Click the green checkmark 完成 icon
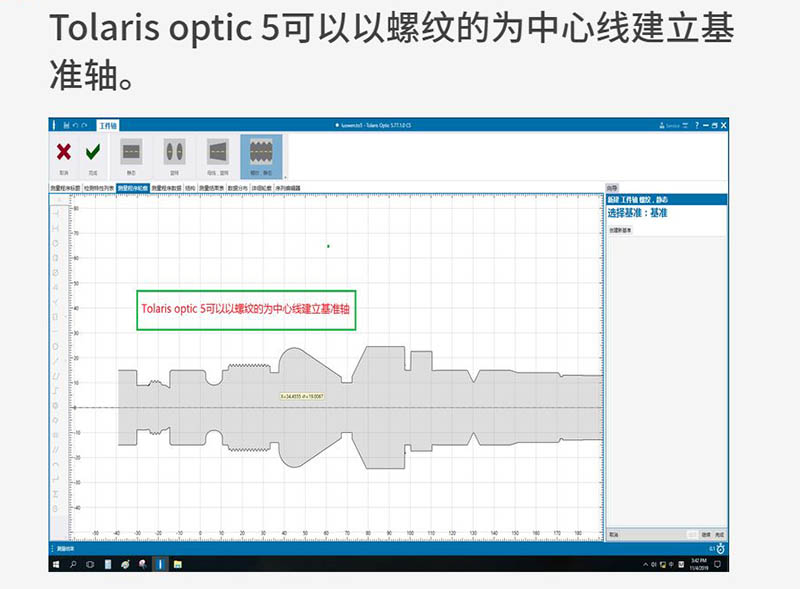This screenshot has height=589, width=800. pyautogui.click(x=93, y=154)
